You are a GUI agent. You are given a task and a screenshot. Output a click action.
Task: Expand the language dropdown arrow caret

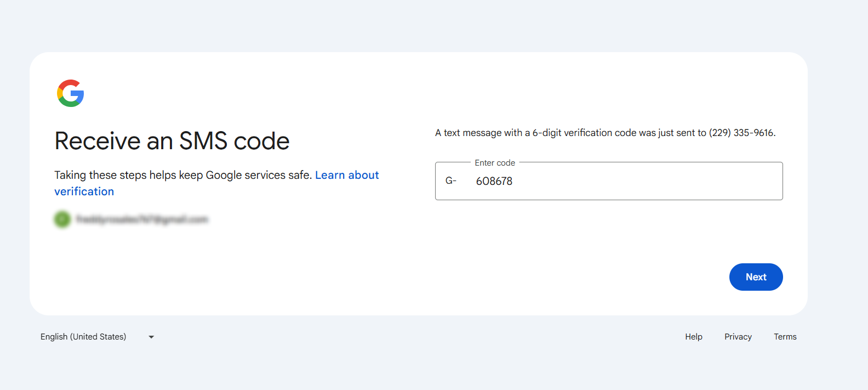151,337
